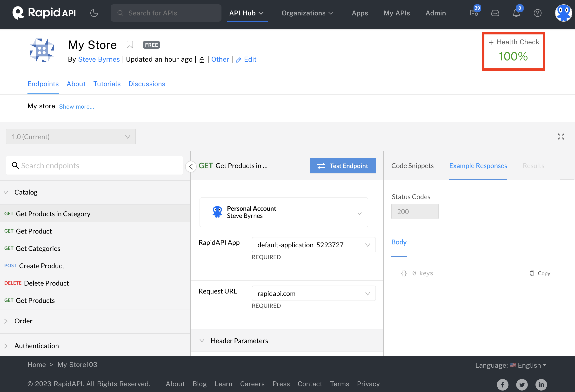Open the Results tab
This screenshot has width=575, height=392.
(534, 165)
